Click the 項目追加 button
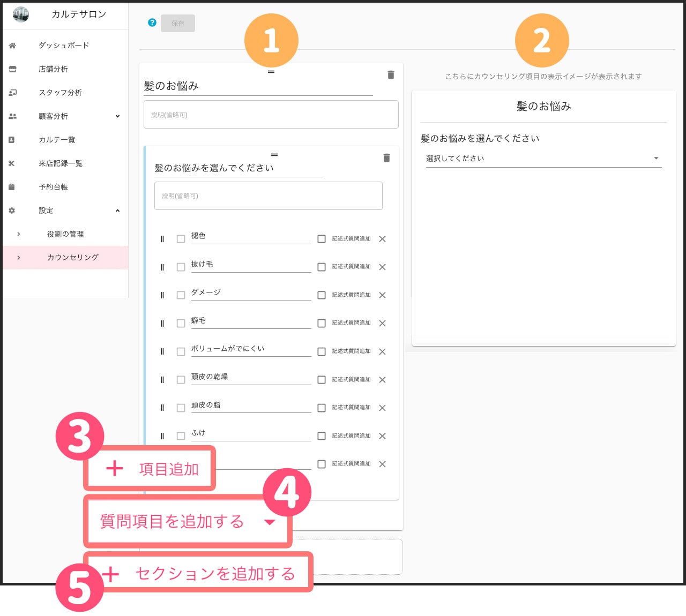The width and height of the screenshot is (686, 616). pyautogui.click(x=150, y=469)
